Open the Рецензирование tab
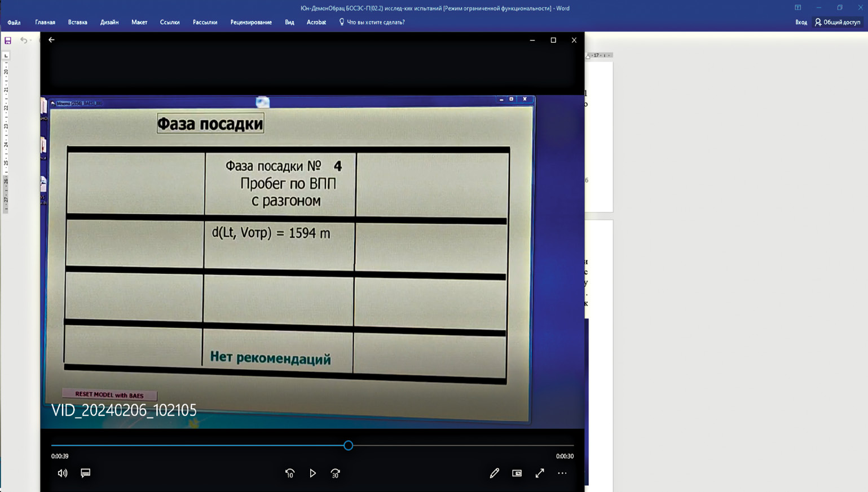Viewport: 868px width, 492px height. (x=251, y=23)
